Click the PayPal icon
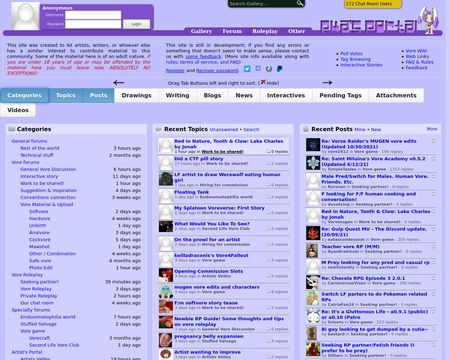The image size is (450, 360). pyautogui.click(x=280, y=69)
